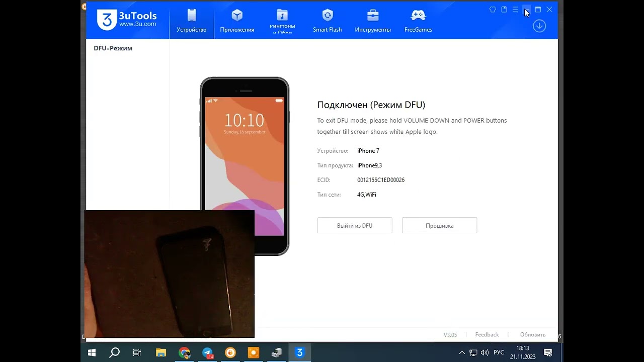Open the clock in the system tray
The height and width of the screenshot is (362, 644).
pos(522,352)
